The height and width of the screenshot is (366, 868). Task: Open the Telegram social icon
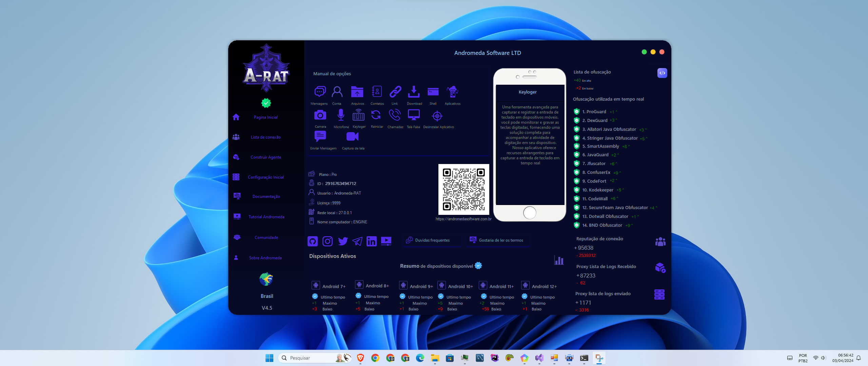(357, 241)
